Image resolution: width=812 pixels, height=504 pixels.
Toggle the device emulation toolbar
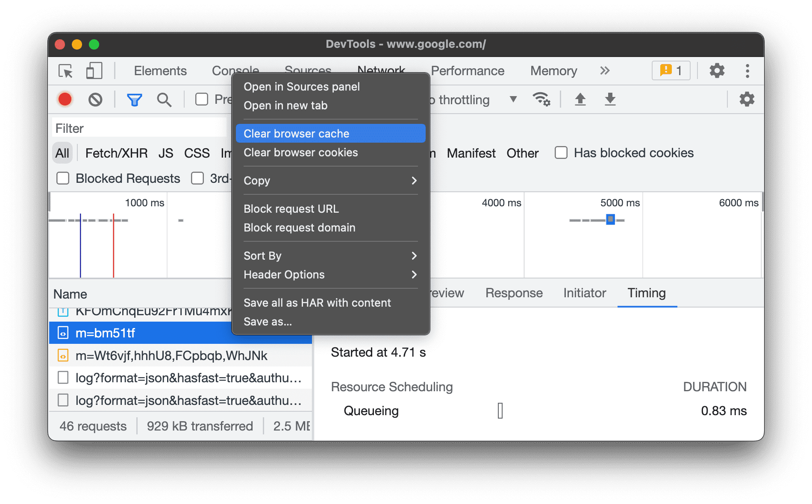94,71
